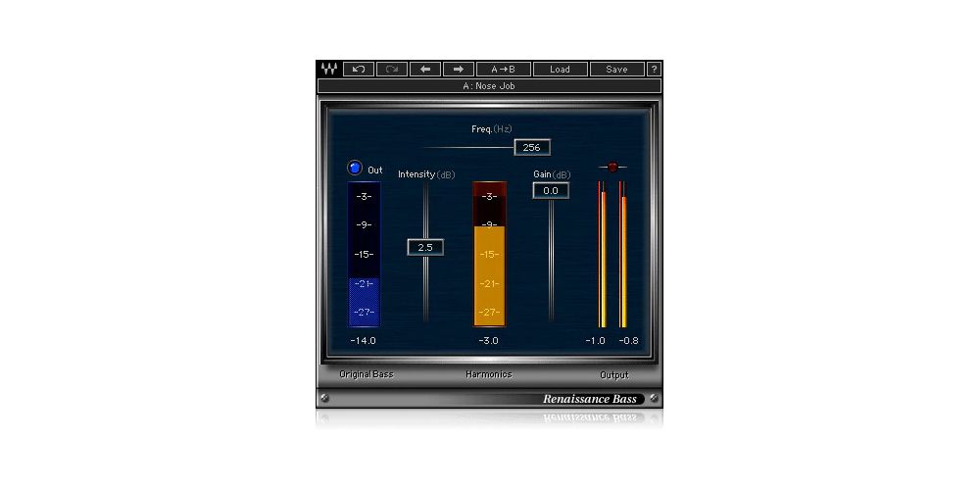Image resolution: width=980 pixels, height=490 pixels.
Task: Click the 'Intensity (dB)' label
Action: click(426, 174)
